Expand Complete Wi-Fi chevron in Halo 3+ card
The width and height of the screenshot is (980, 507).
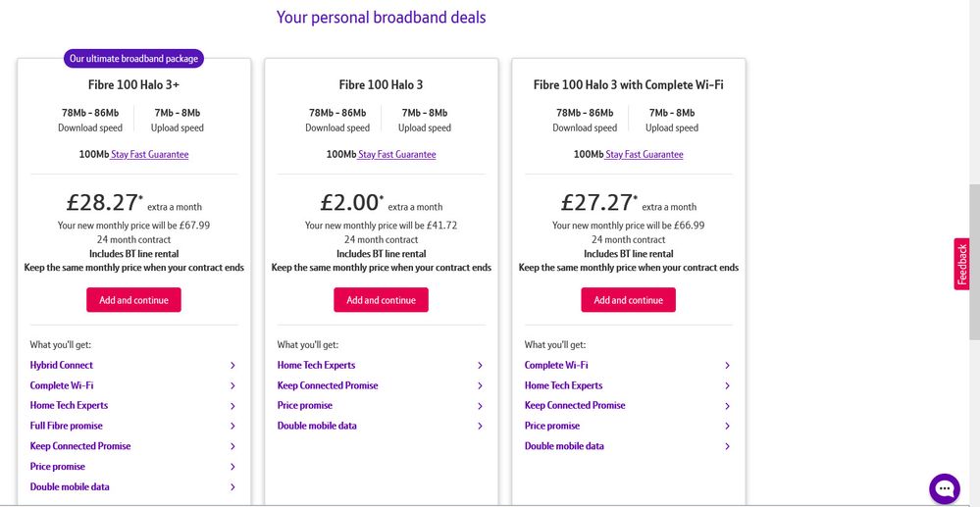[232, 385]
